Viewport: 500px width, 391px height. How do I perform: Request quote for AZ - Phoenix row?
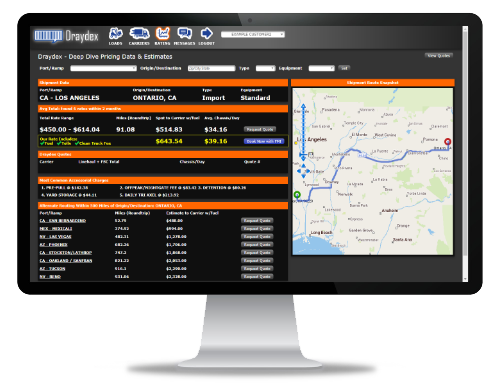[257, 245]
